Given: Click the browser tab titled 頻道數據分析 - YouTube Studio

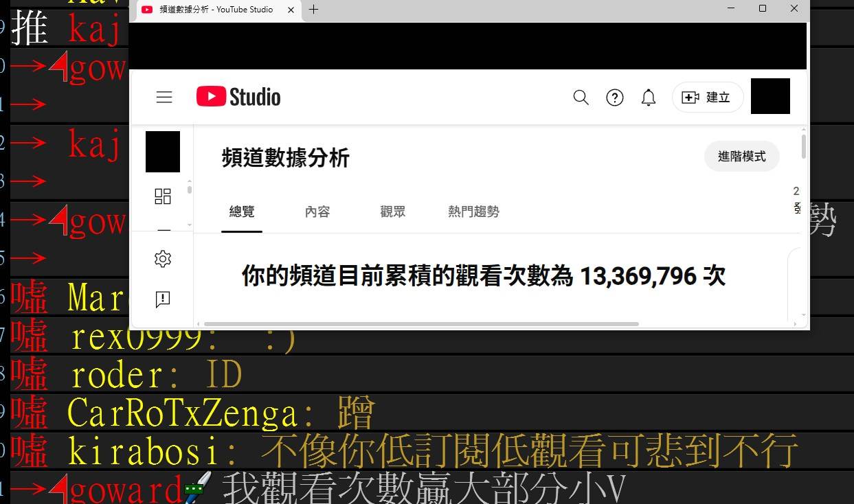Looking at the screenshot, I should pyautogui.click(x=216, y=10).
